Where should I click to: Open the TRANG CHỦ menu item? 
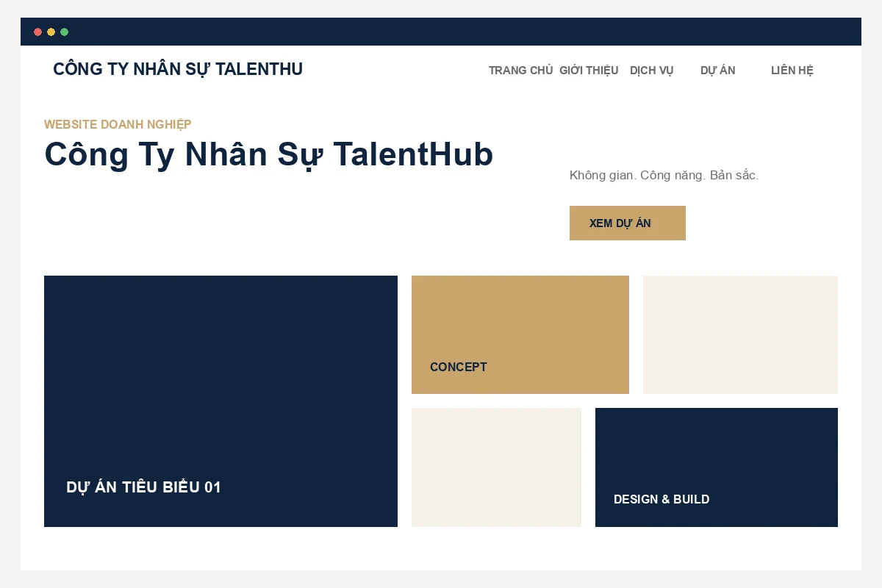click(520, 71)
